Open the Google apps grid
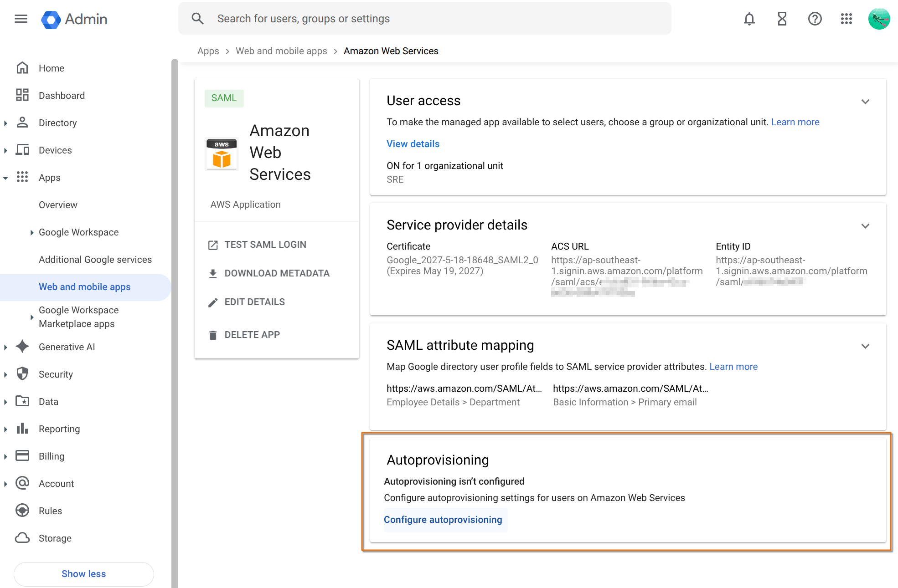898x588 pixels. click(846, 19)
